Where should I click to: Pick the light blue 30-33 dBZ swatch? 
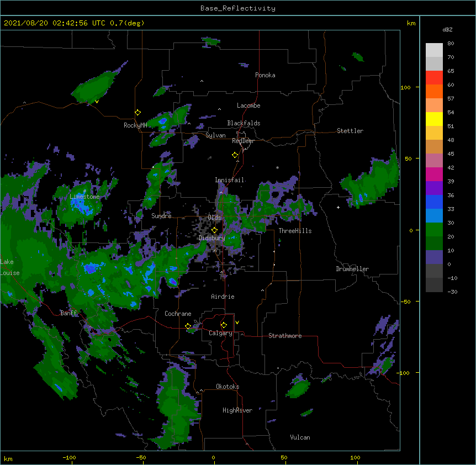(434, 216)
